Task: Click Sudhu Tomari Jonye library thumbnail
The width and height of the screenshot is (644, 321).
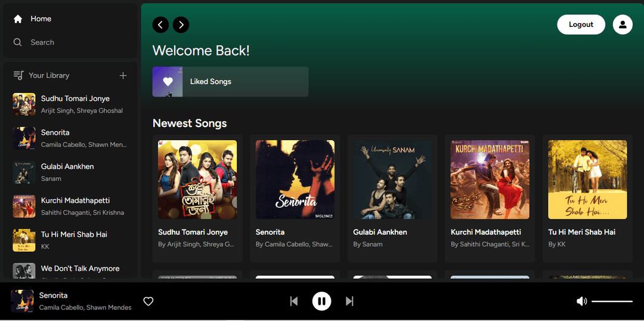Action: [x=24, y=104]
